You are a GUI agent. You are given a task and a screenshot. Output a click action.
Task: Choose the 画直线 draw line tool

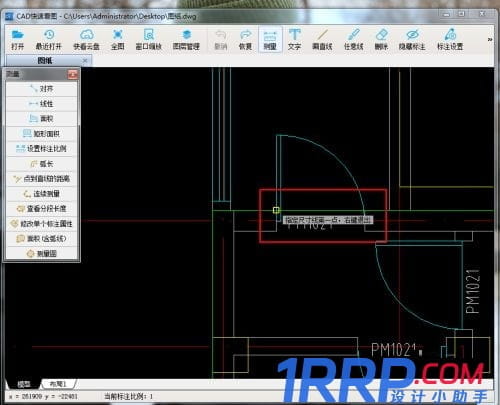(x=322, y=39)
